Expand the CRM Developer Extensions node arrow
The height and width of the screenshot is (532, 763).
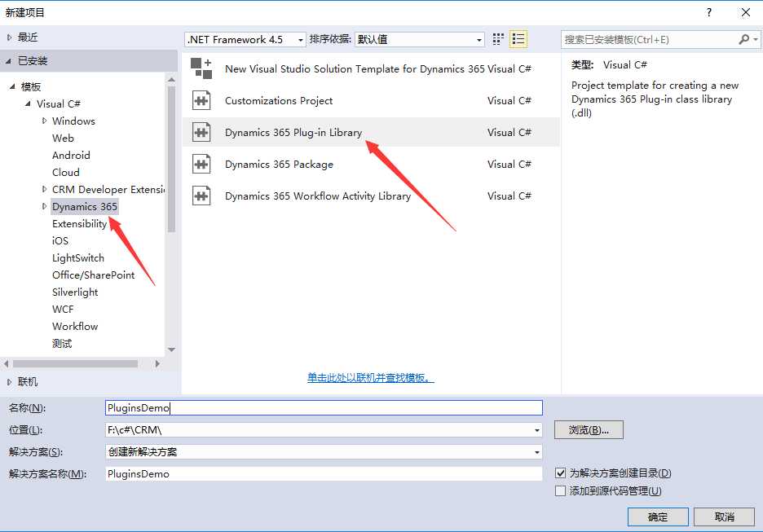(x=44, y=189)
